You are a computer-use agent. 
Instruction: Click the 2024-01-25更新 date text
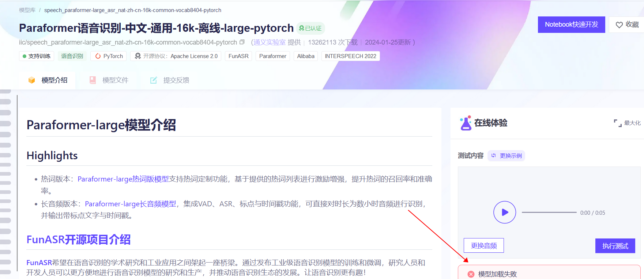[388, 42]
